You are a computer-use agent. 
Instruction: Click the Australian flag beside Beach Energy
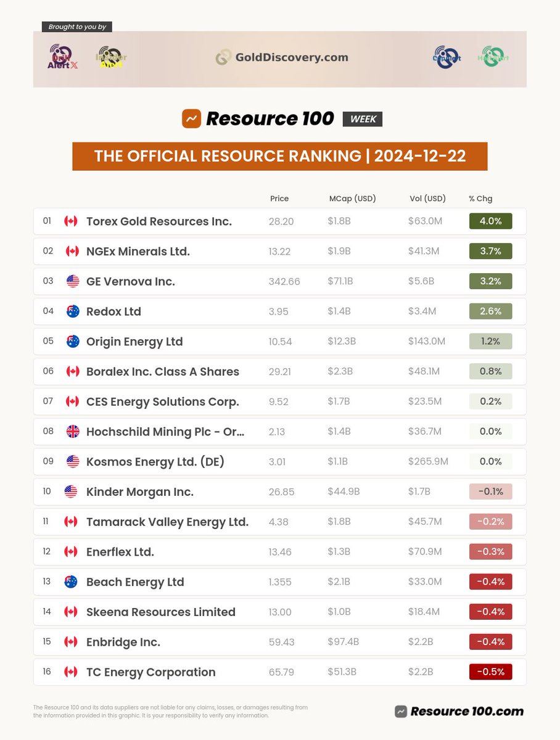coord(71,582)
